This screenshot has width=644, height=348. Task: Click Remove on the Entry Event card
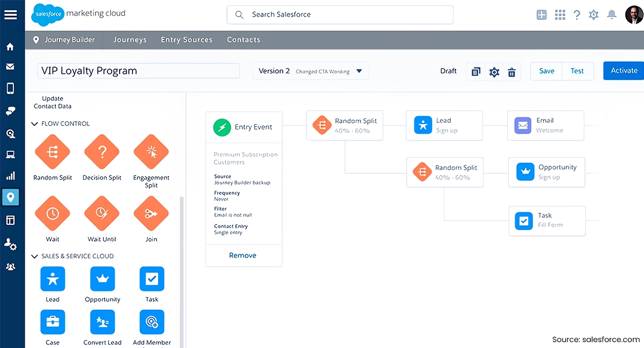(243, 256)
